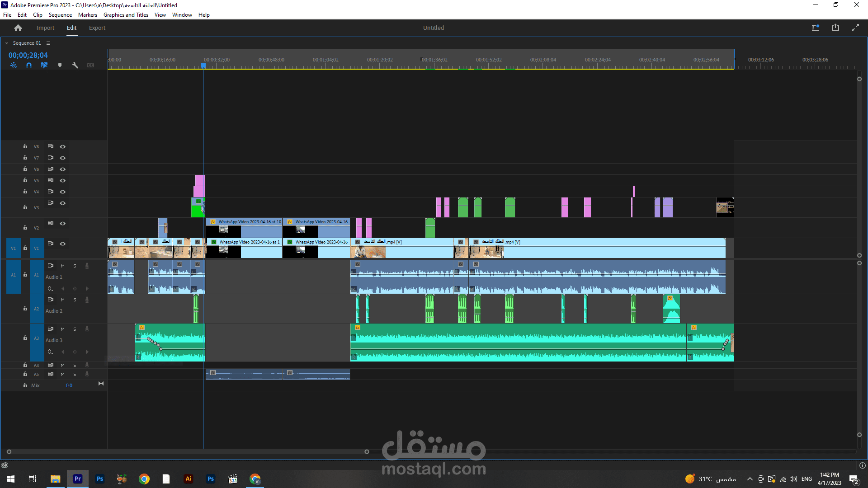This screenshot has height=488, width=868.
Task: Toggle sync lock on track V2
Action: click(51, 223)
